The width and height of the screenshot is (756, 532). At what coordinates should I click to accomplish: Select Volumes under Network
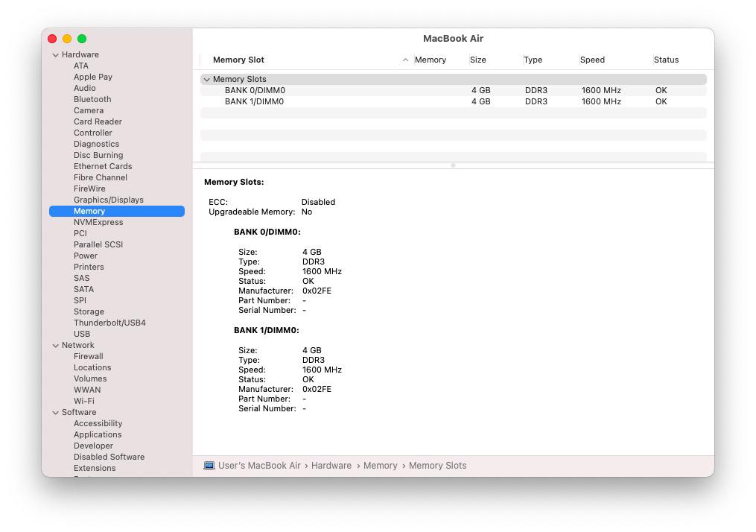coord(90,379)
